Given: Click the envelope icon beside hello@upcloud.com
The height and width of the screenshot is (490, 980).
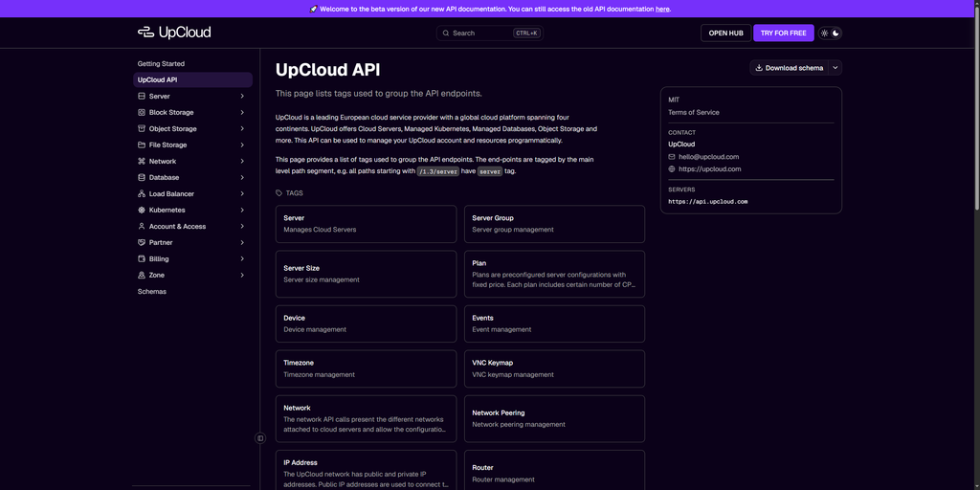Looking at the screenshot, I should pyautogui.click(x=672, y=157).
